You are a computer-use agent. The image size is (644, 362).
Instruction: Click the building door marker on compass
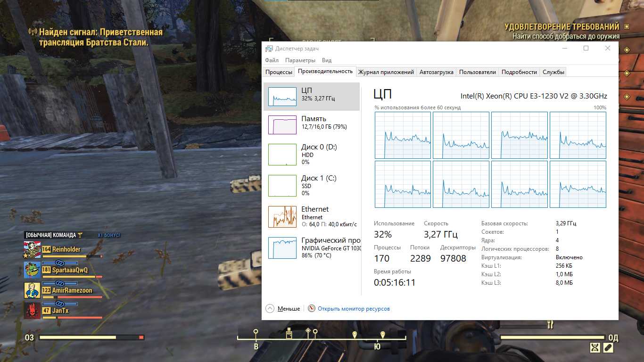[289, 333]
